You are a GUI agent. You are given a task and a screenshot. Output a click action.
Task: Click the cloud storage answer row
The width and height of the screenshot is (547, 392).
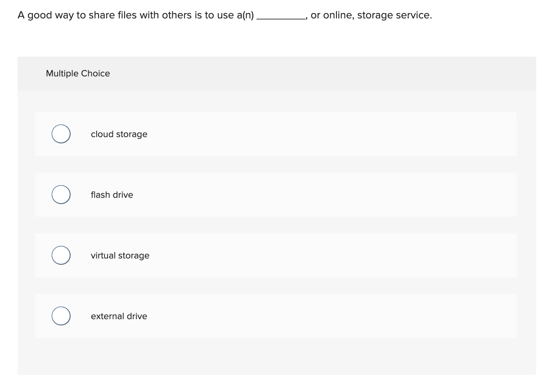[x=276, y=134]
